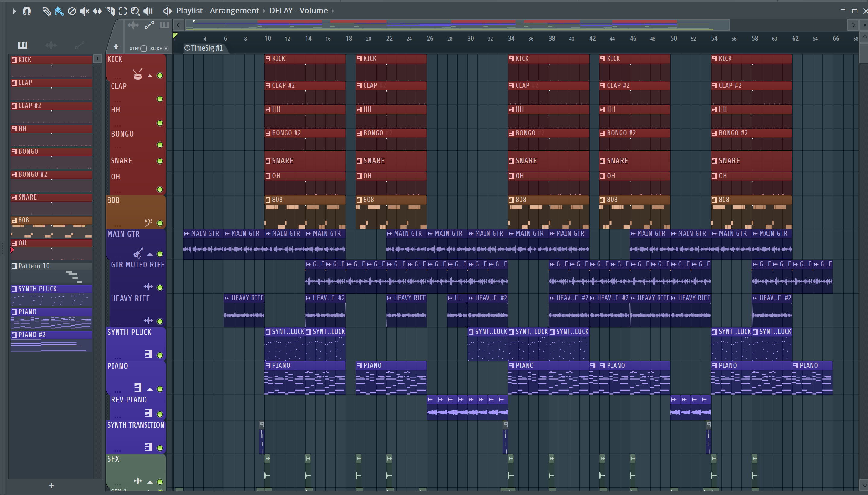Screen dimensions: 868x495
Task: Click the waveform icon on HEAVY RIFF track
Action: click(148, 320)
